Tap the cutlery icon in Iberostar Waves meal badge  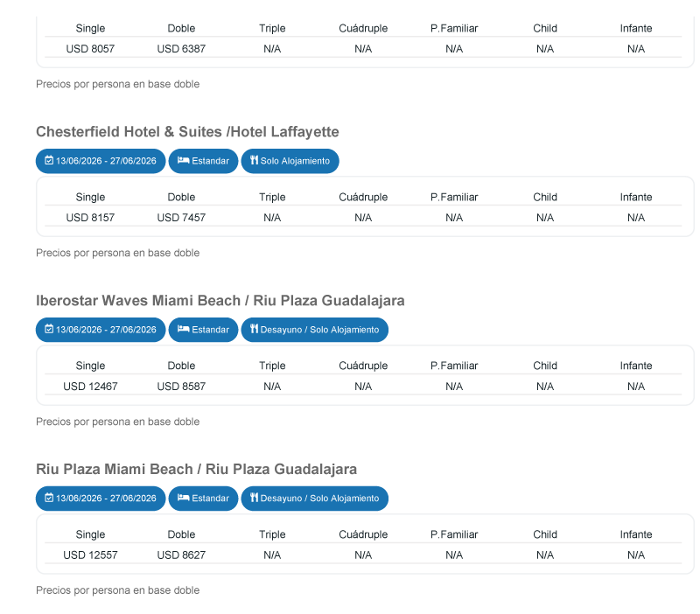pyautogui.click(x=254, y=330)
